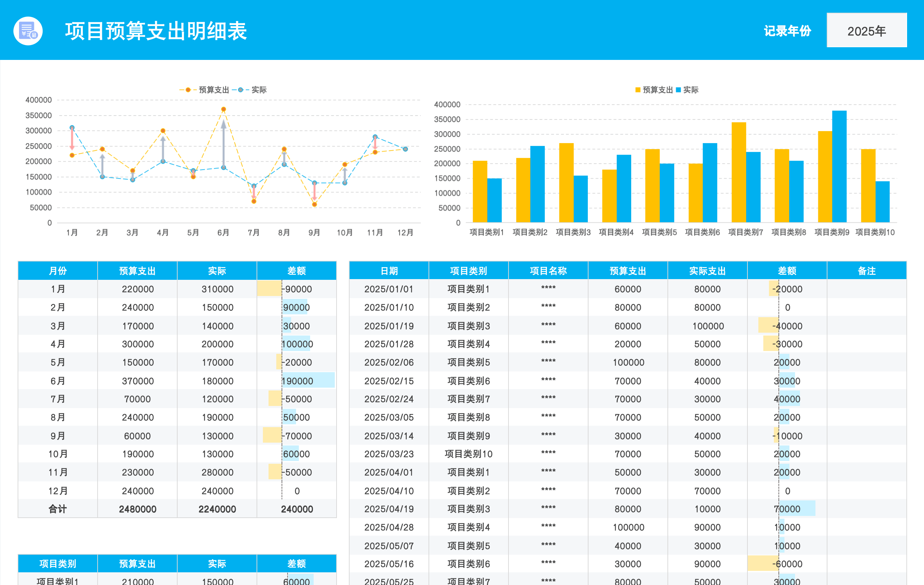924x585 pixels.
Task: Click the 记录年份 label in the header
Action: click(x=787, y=31)
